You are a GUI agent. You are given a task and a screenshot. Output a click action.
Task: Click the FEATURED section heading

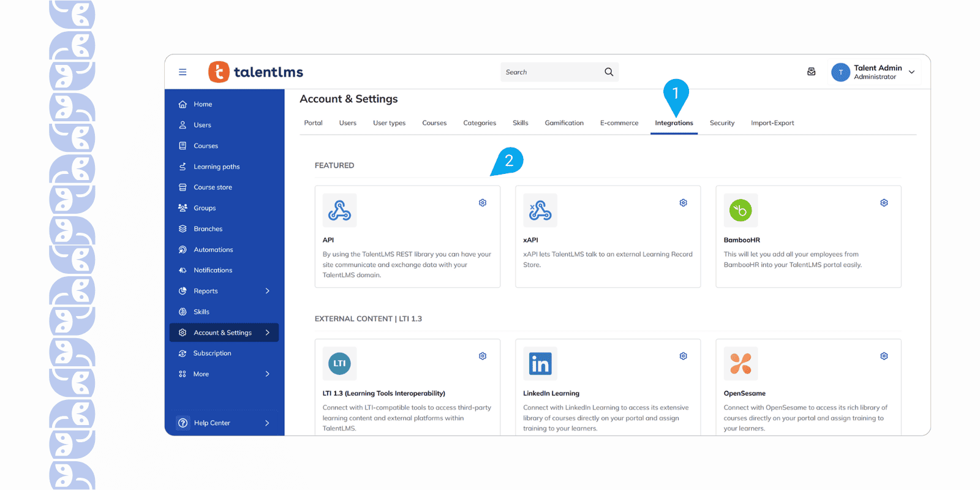coord(334,165)
